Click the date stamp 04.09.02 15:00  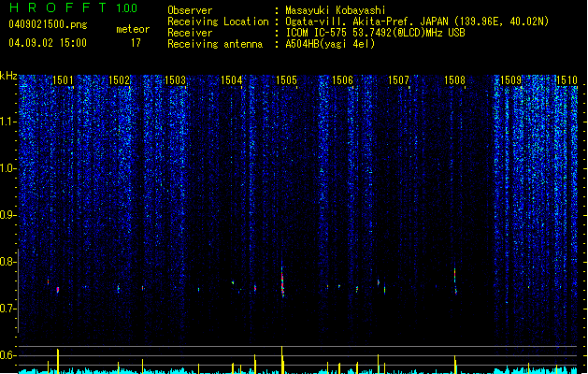(48, 43)
